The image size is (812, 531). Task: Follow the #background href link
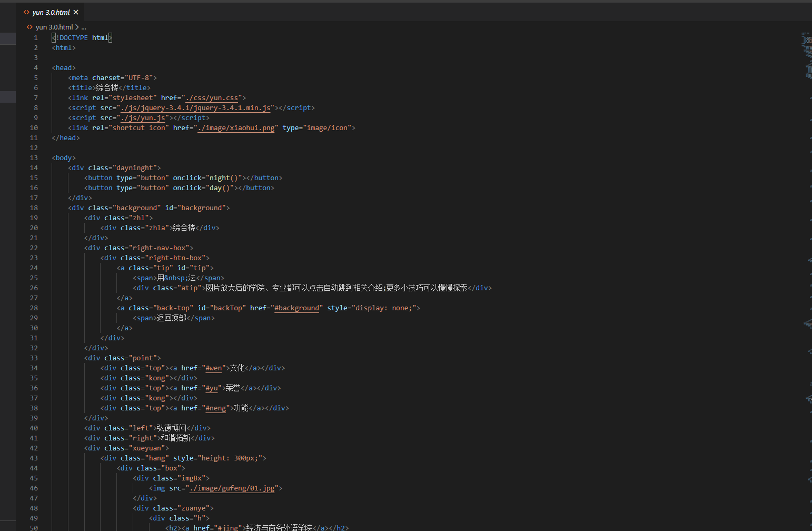pyautogui.click(x=297, y=308)
